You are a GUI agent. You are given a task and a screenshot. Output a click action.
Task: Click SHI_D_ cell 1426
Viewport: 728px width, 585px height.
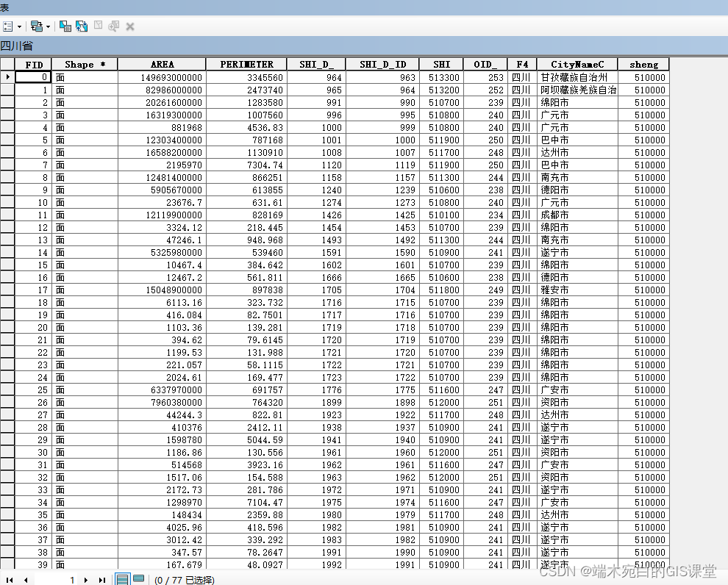click(316, 215)
